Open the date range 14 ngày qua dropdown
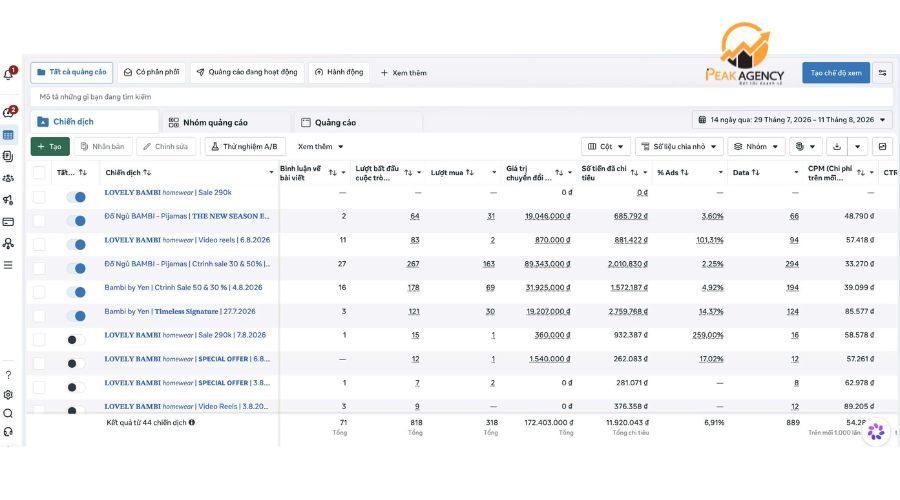This screenshot has width=900, height=500. point(792,120)
